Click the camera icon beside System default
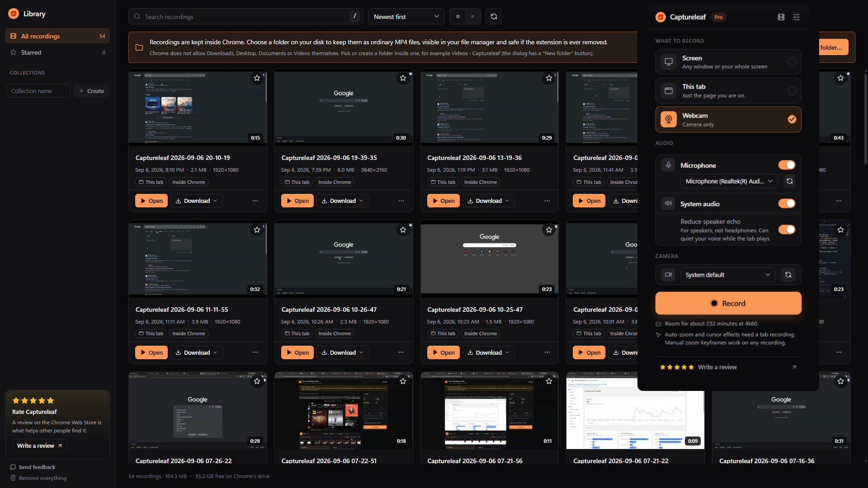Screen dimensions: 868x488 pos(668,275)
